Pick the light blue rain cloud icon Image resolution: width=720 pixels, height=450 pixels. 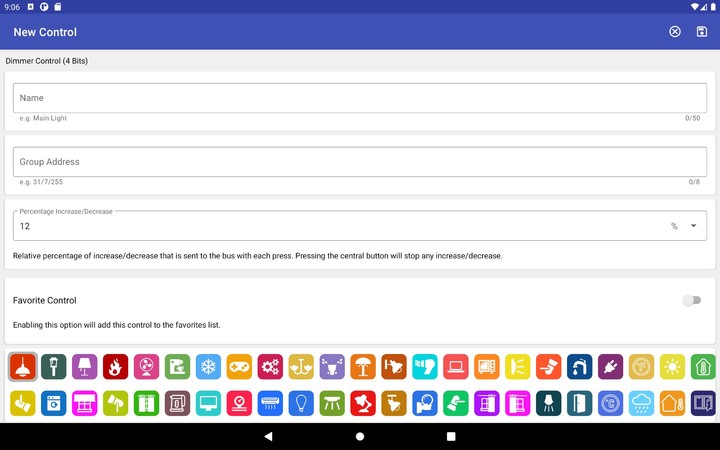point(641,403)
